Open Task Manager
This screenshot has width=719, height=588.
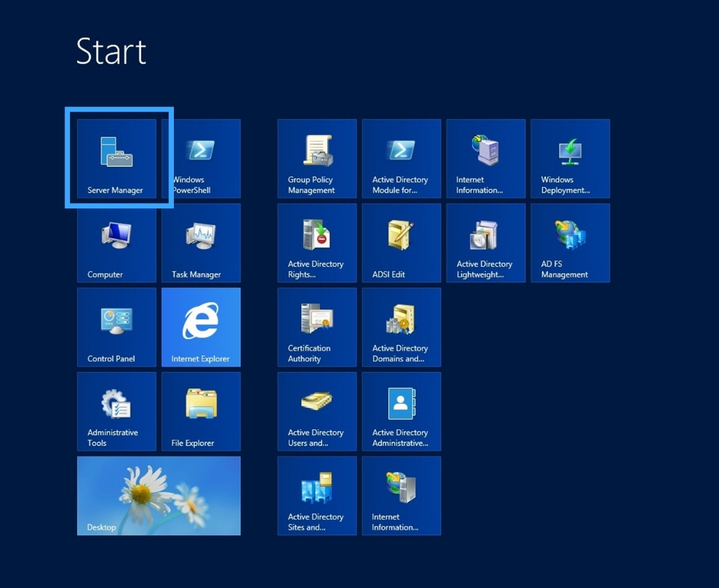[201, 242]
